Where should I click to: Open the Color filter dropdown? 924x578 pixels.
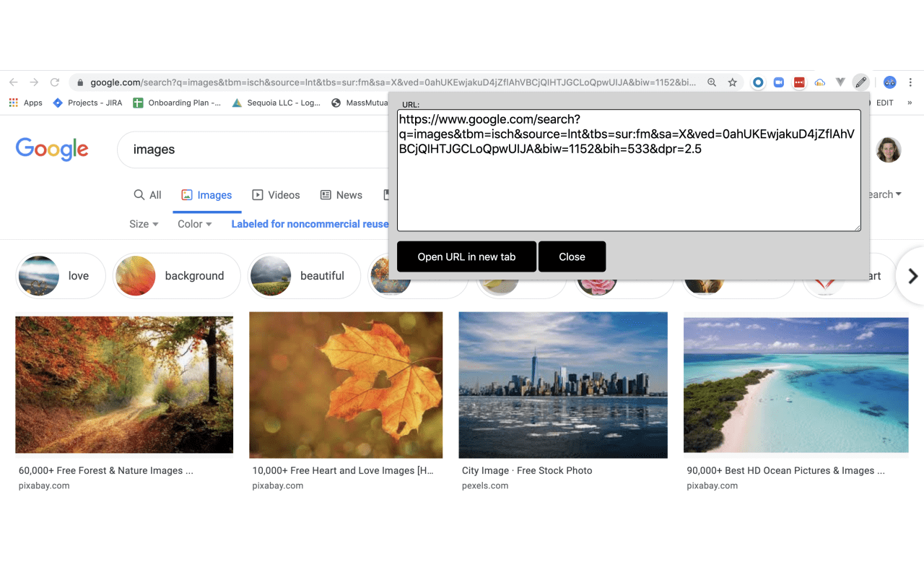(193, 224)
